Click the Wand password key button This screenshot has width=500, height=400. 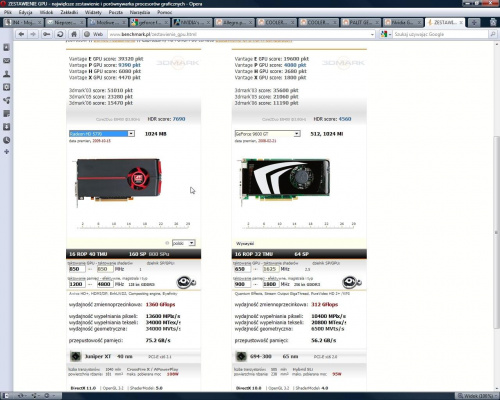tap(47, 34)
